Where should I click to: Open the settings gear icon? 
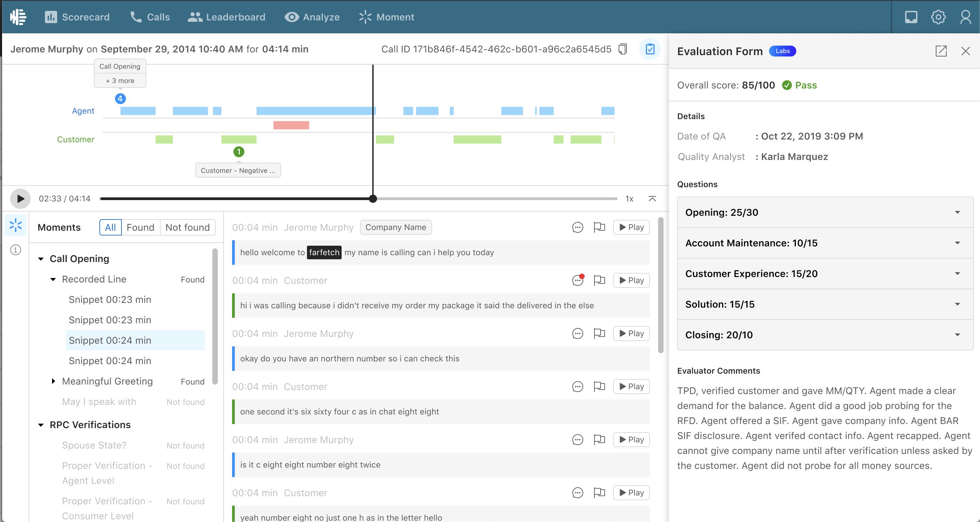[x=938, y=17]
